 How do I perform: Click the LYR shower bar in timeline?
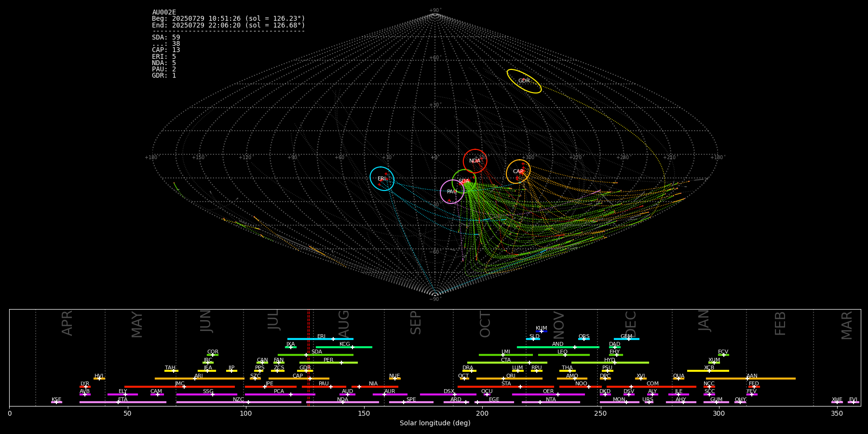click(x=85, y=386)
